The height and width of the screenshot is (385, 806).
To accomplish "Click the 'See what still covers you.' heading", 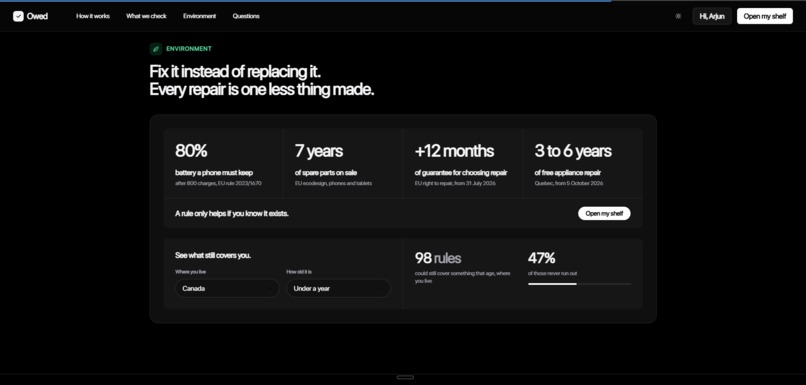I will 213,255.
